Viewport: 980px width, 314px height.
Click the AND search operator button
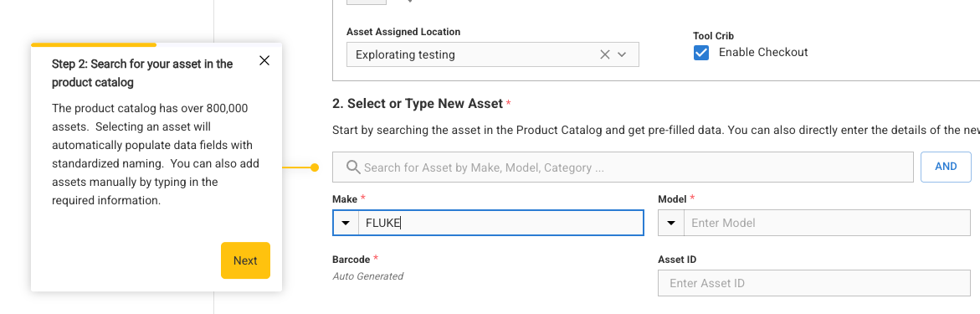[946, 167]
